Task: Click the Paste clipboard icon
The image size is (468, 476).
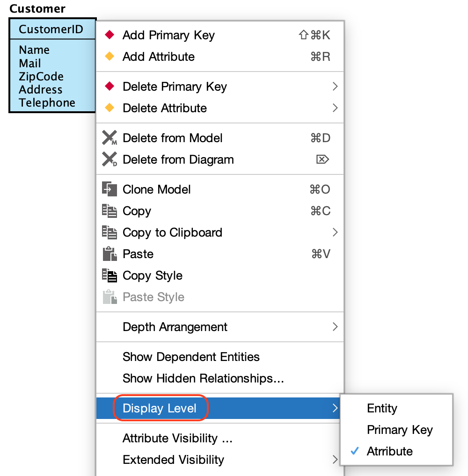Action: pos(109,254)
